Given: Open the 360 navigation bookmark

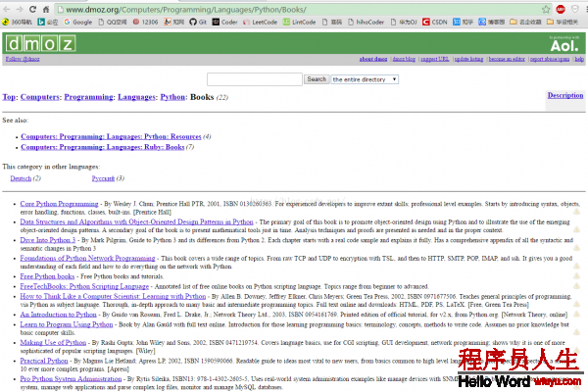Looking at the screenshot, I should [x=18, y=23].
